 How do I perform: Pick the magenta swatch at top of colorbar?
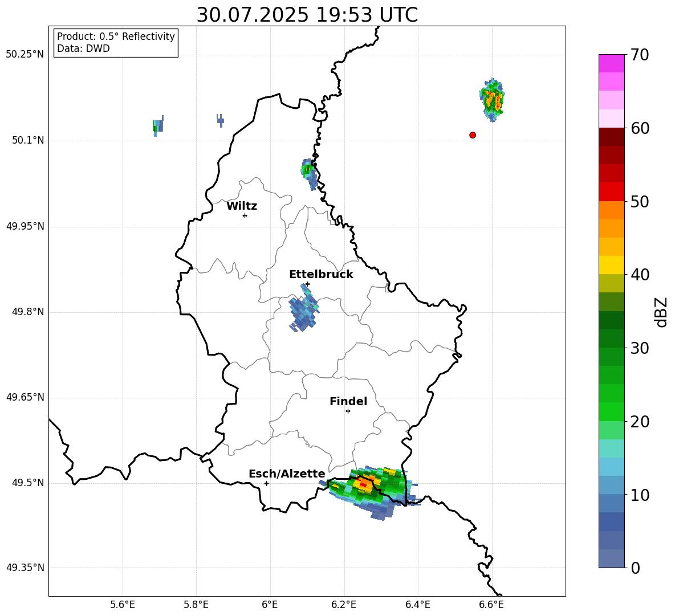tap(612, 63)
